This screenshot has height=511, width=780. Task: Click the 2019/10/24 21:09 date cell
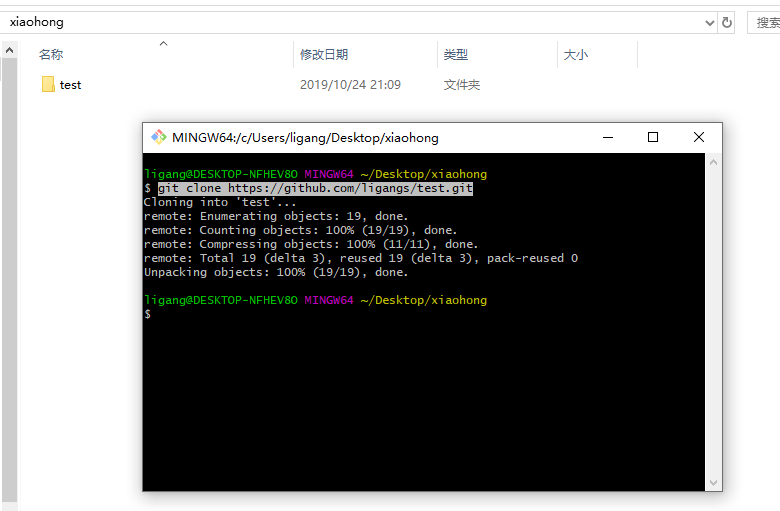[x=350, y=85]
